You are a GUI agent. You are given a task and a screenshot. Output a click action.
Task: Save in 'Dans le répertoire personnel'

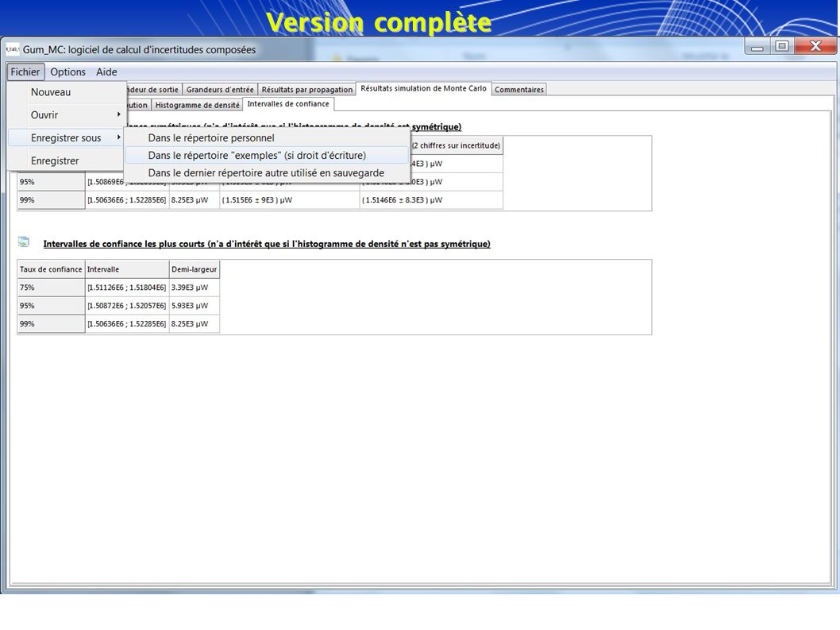coord(267,137)
